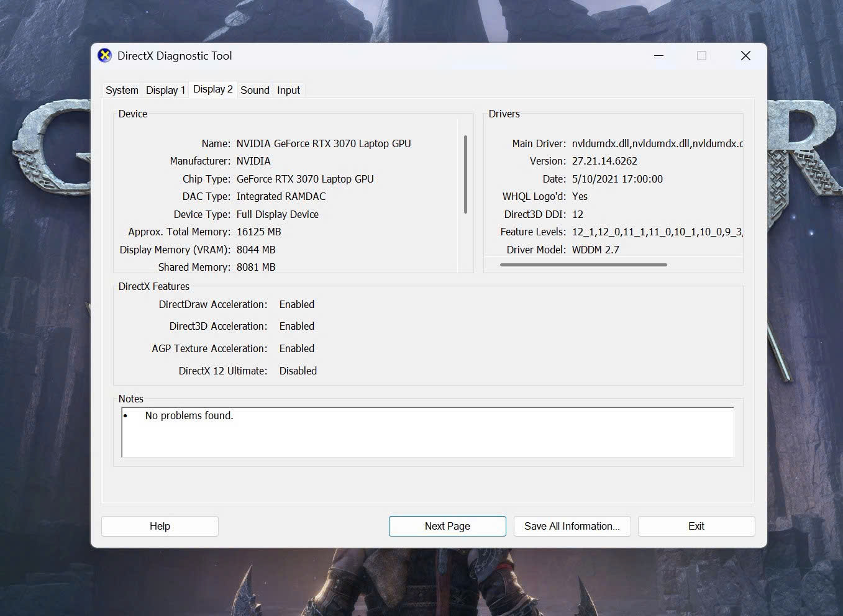Click the Chip Type value GeForce RTX 3070
The height and width of the screenshot is (616, 843).
click(x=305, y=179)
